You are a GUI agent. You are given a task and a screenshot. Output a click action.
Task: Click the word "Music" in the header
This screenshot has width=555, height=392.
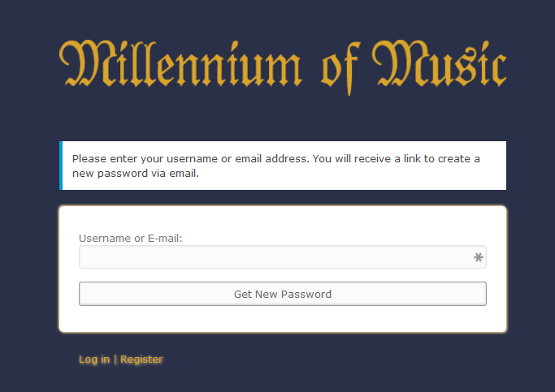coord(439,63)
